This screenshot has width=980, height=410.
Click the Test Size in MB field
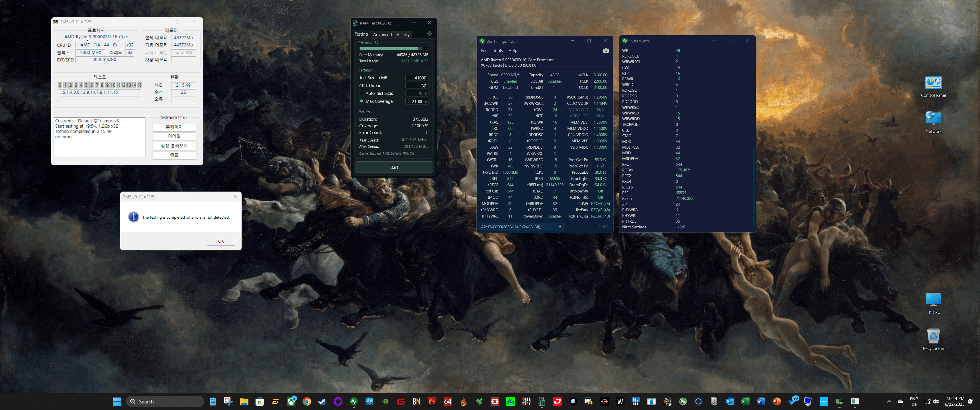click(416, 78)
